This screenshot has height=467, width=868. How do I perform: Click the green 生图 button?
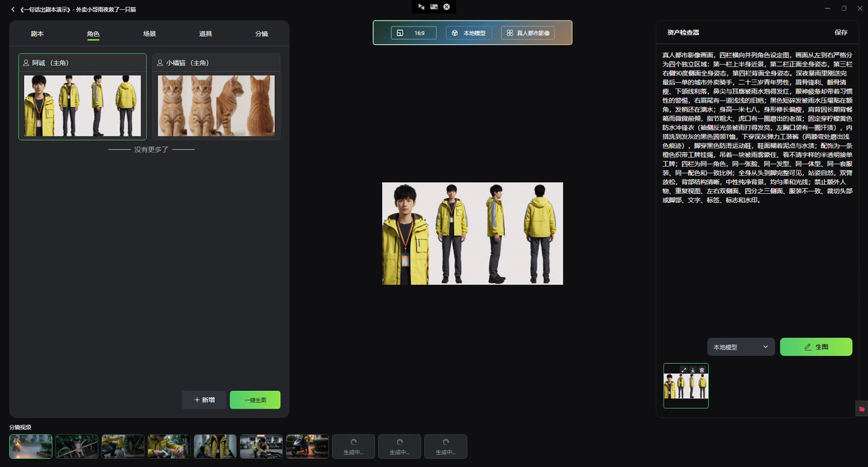coord(816,347)
